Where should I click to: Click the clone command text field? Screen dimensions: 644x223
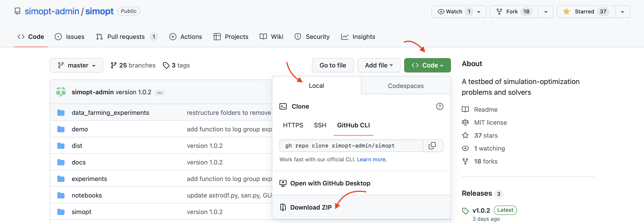(351, 146)
